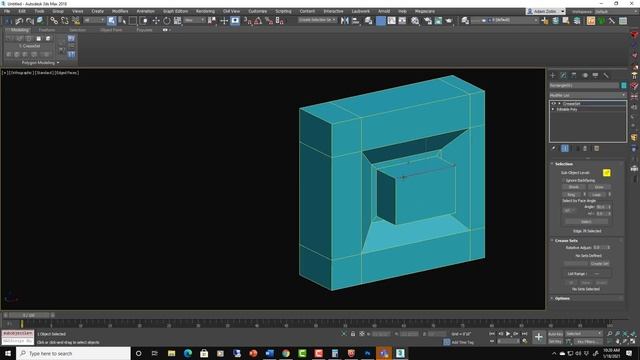Click the Align tool icon
This screenshot has width=640, height=360.
(x=356, y=20)
